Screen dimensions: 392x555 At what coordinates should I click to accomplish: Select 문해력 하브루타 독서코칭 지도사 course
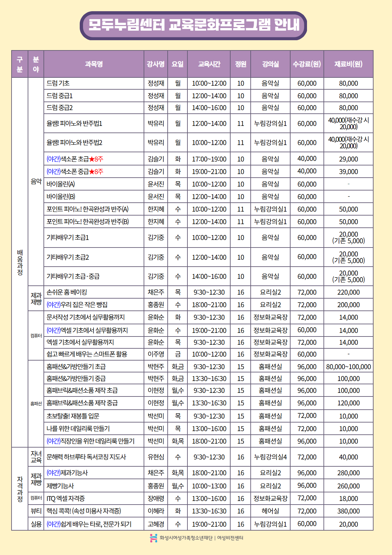click(86, 457)
